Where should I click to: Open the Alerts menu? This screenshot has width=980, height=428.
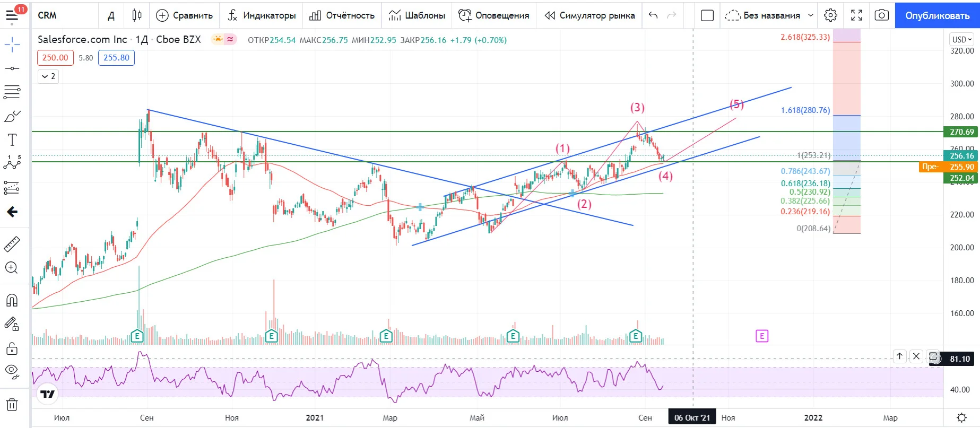click(x=493, y=15)
